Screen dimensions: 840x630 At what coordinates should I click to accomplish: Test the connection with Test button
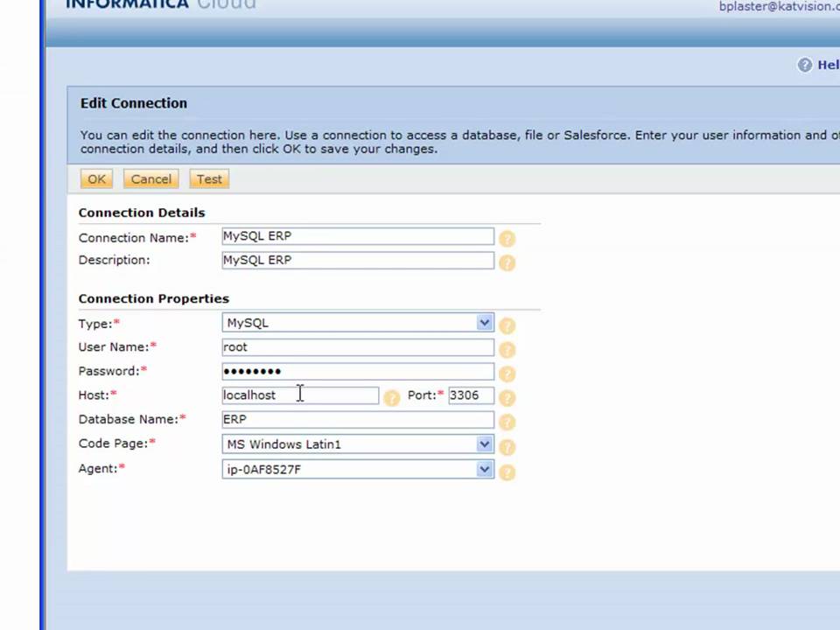click(x=209, y=178)
